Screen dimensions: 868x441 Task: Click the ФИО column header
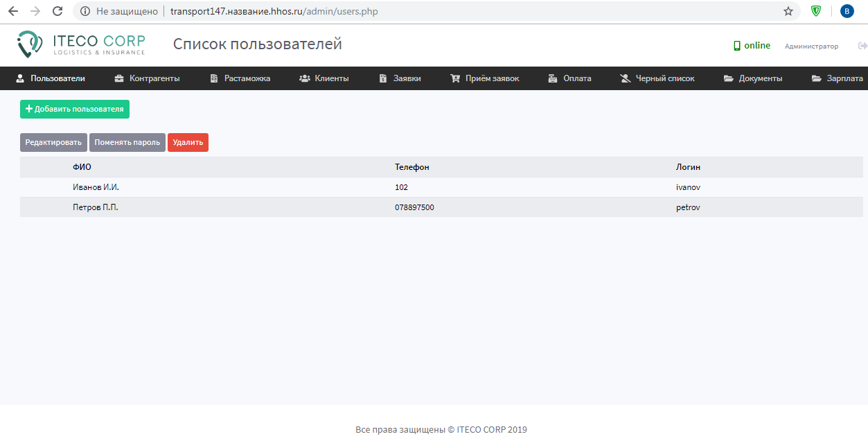(82, 167)
